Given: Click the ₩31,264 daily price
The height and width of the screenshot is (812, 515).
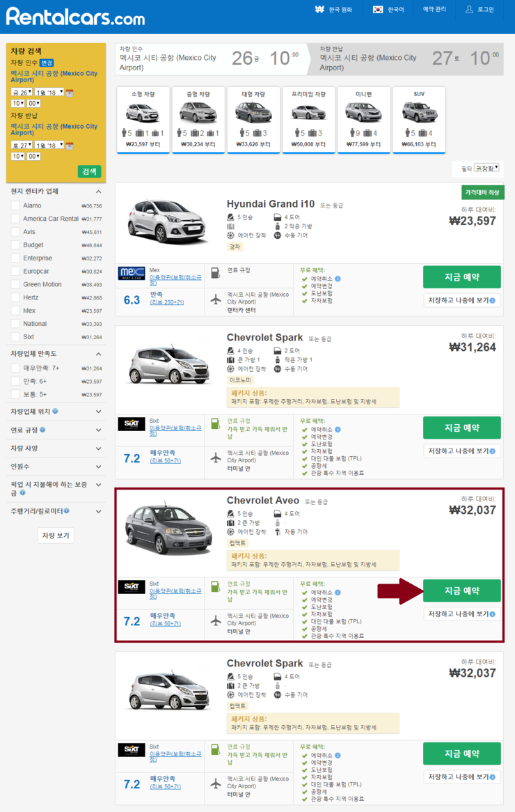Looking at the screenshot, I should (472, 348).
